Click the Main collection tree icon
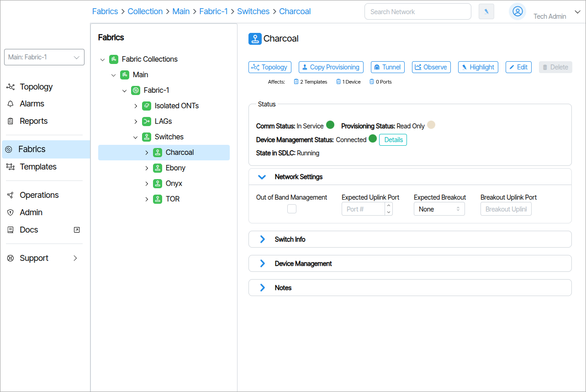 [x=125, y=75]
